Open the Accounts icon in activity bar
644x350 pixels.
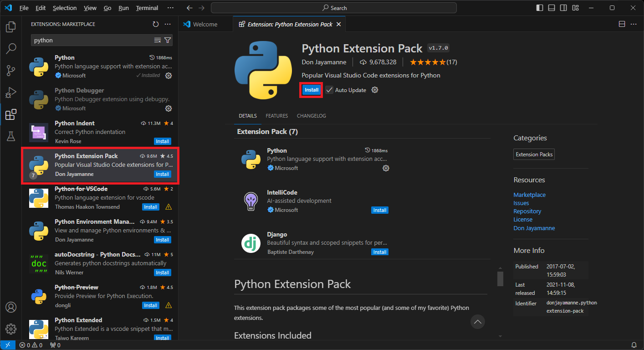pyautogui.click(x=11, y=307)
